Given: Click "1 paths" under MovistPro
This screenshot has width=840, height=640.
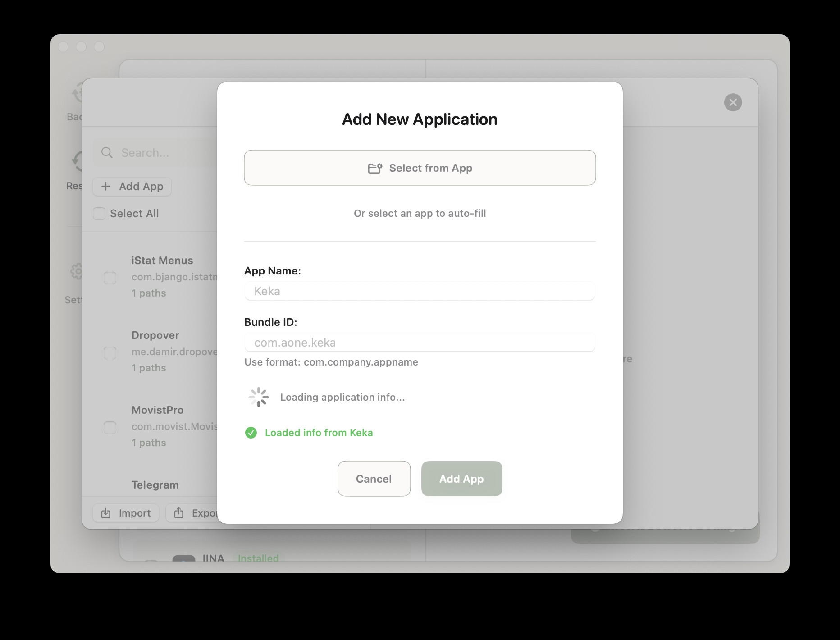Looking at the screenshot, I should point(149,443).
